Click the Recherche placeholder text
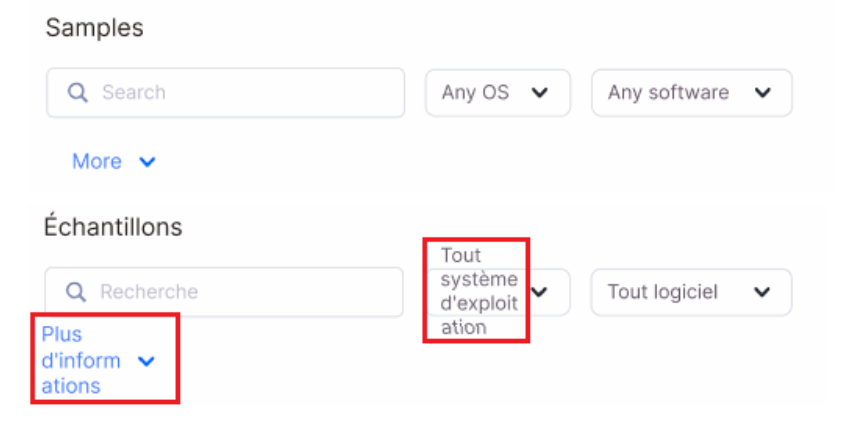The image size is (862, 431). [x=149, y=292]
